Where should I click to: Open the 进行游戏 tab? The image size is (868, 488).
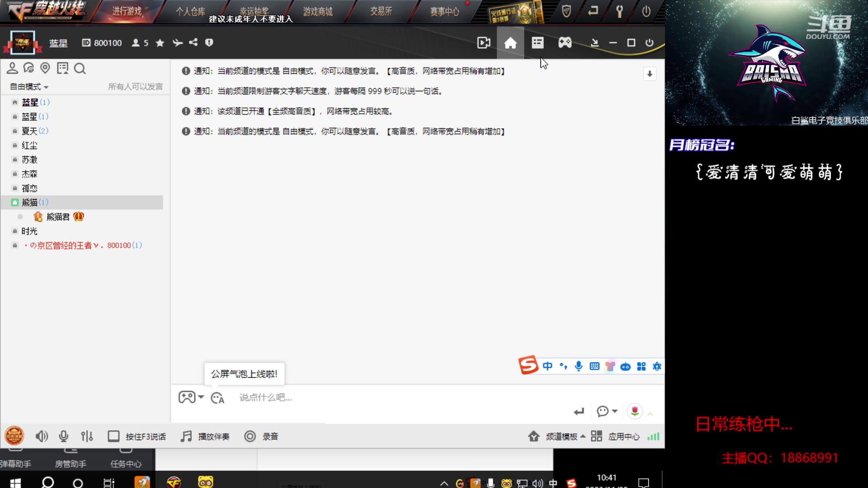click(127, 11)
